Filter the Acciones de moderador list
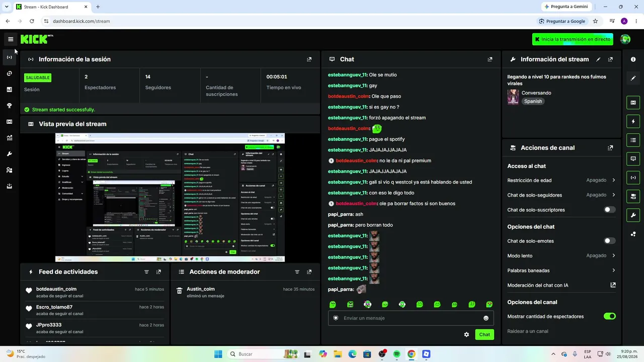Image resolution: width=644 pixels, height=362 pixels. coord(297,272)
